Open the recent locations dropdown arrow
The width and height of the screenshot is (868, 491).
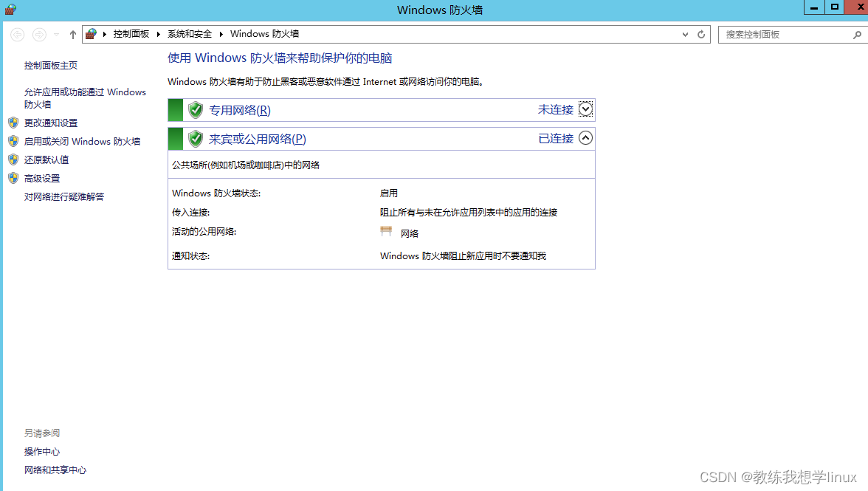(x=56, y=34)
